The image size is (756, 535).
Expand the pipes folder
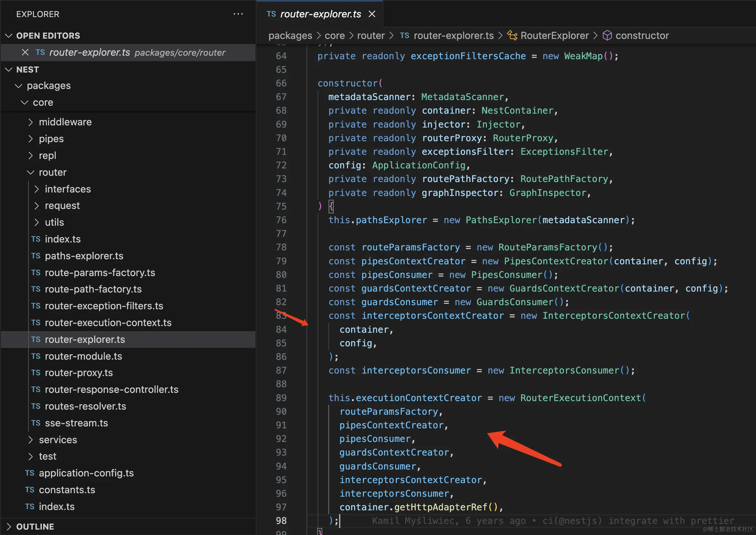[31, 139]
